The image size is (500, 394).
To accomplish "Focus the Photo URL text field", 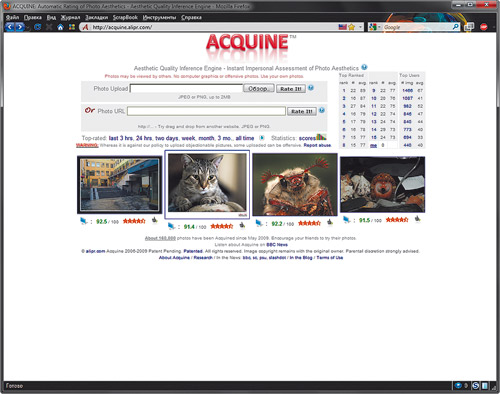I will click(x=206, y=111).
